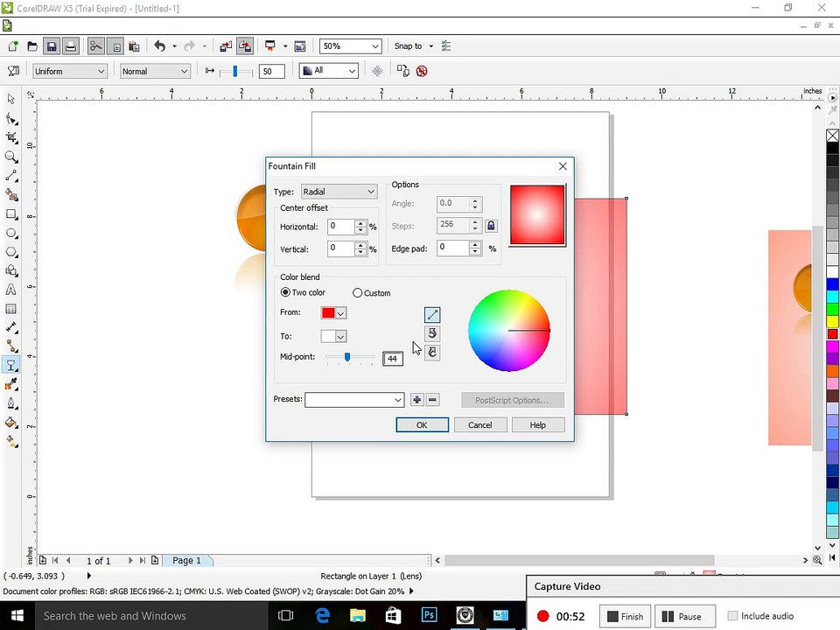This screenshot has height=630, width=840.
Task: Select direct linear color blend path icon
Action: click(x=432, y=314)
